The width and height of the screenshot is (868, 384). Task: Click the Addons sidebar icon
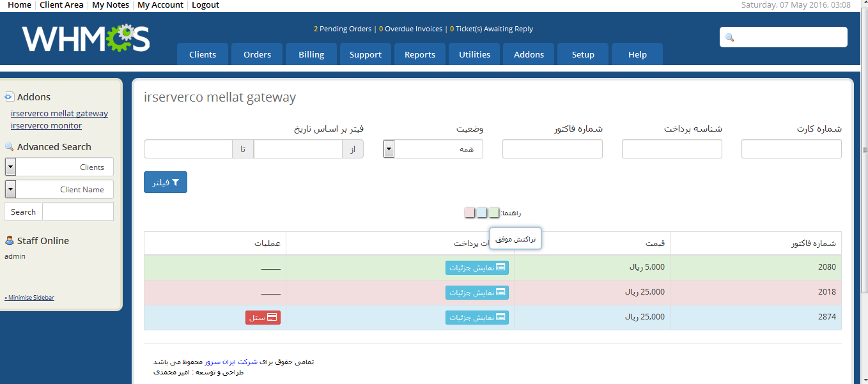(9, 96)
